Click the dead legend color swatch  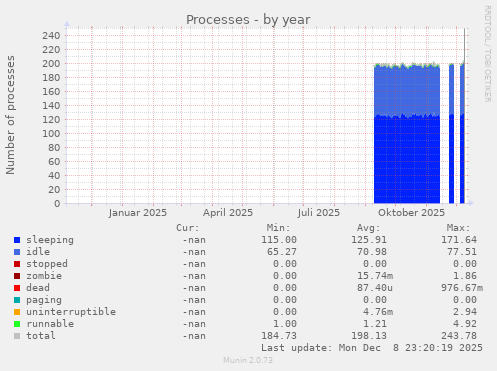click(x=17, y=288)
